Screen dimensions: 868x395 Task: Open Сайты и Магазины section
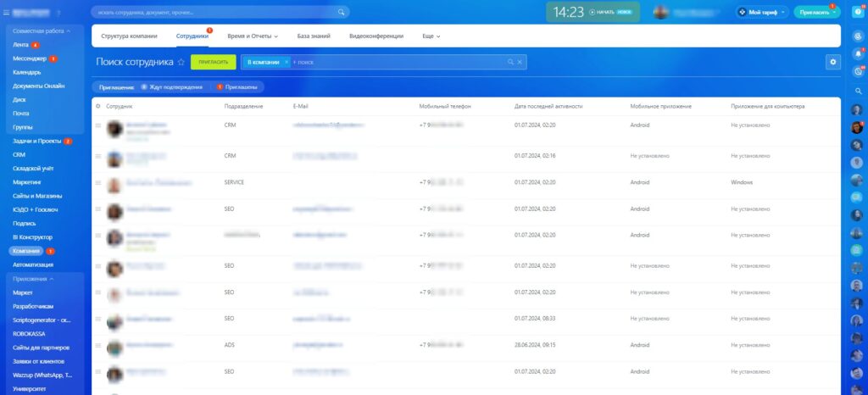37,196
